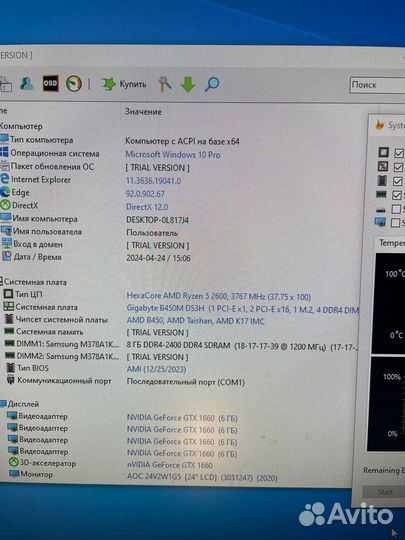Select the Дисплей group header
405x540 pixels.
[23, 404]
